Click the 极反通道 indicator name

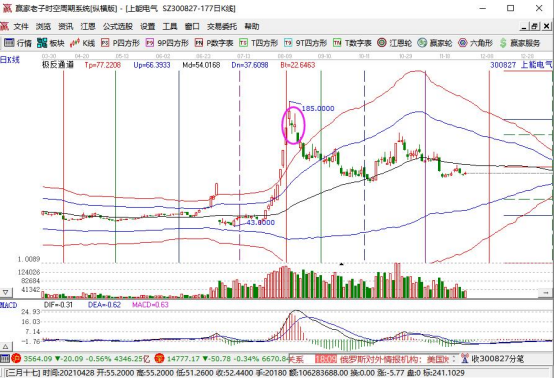(58, 65)
